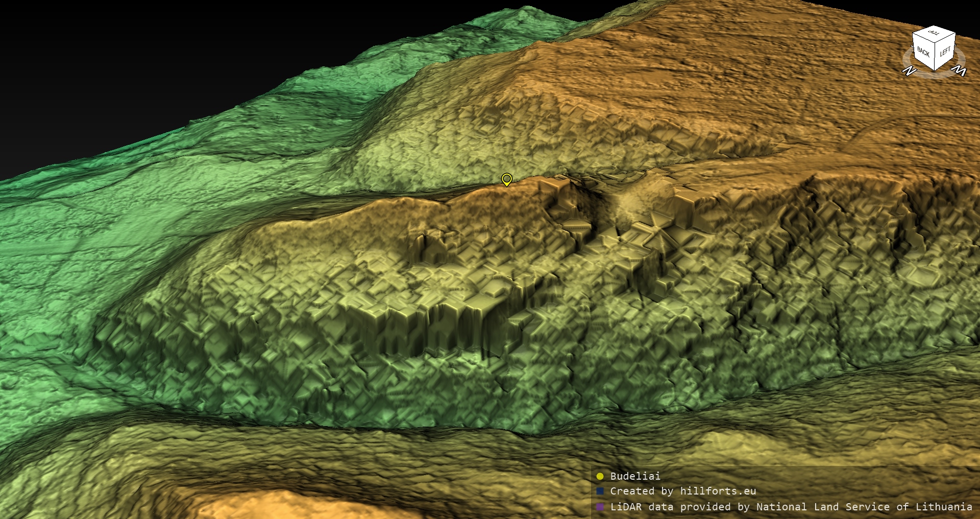Select the LEFT face of the view cube
This screenshot has width=980, height=519.
pyautogui.click(x=945, y=52)
